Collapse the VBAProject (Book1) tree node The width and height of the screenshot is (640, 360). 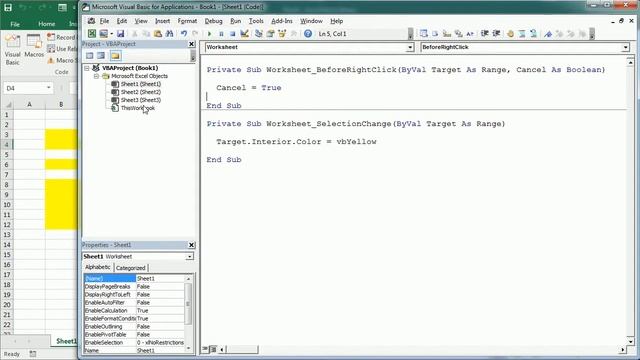pyautogui.click(x=87, y=68)
